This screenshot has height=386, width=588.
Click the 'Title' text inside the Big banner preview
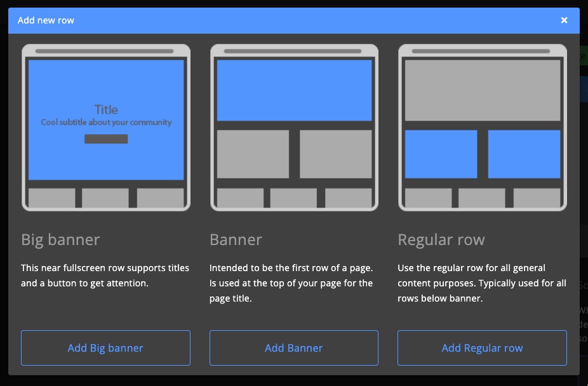105,109
